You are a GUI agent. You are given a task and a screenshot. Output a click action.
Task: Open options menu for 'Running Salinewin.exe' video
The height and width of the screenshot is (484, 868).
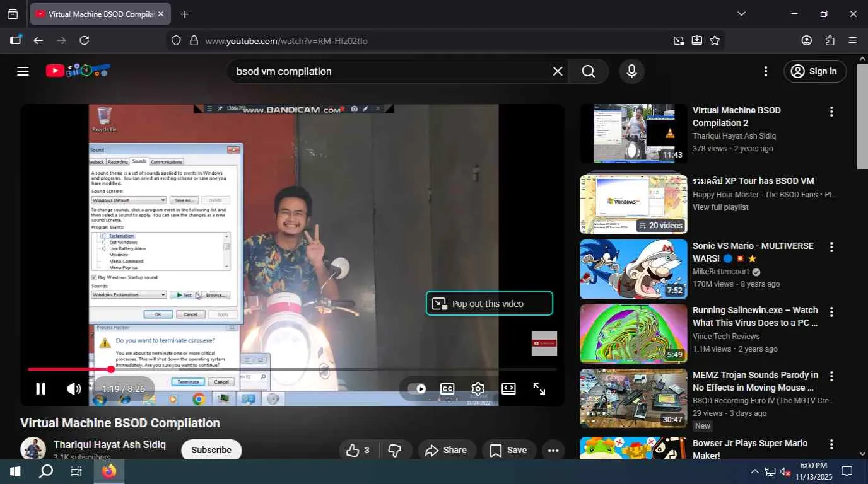pos(831,311)
